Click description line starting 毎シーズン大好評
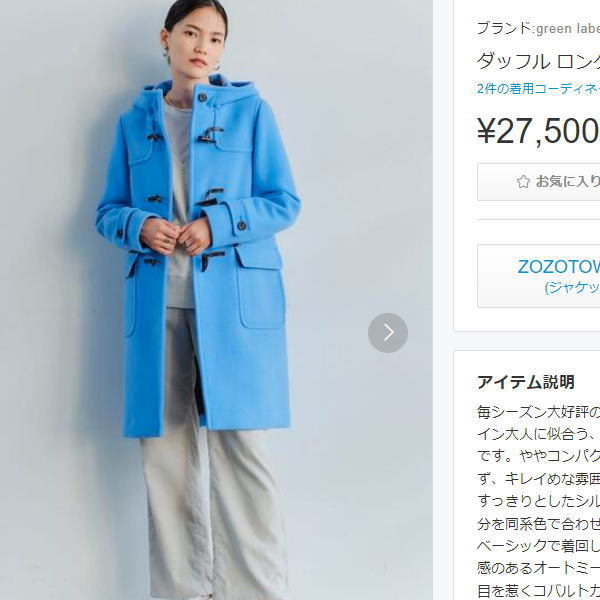 click(538, 412)
